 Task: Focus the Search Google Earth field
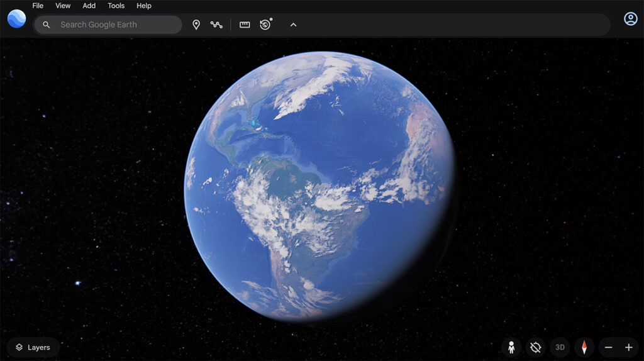(108, 25)
